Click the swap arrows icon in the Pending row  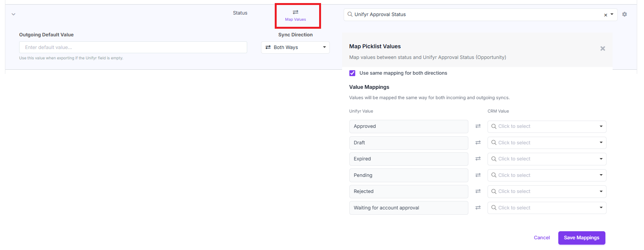pos(478,175)
